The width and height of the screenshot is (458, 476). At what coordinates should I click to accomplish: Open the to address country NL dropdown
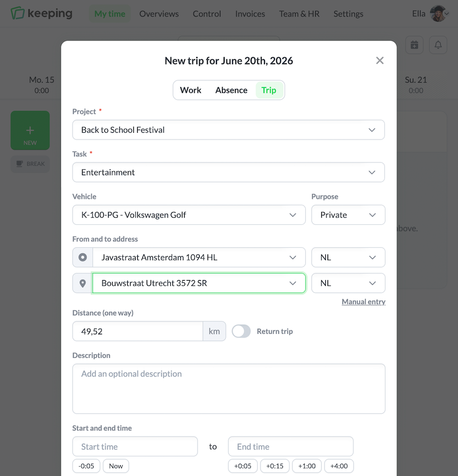[x=348, y=283]
